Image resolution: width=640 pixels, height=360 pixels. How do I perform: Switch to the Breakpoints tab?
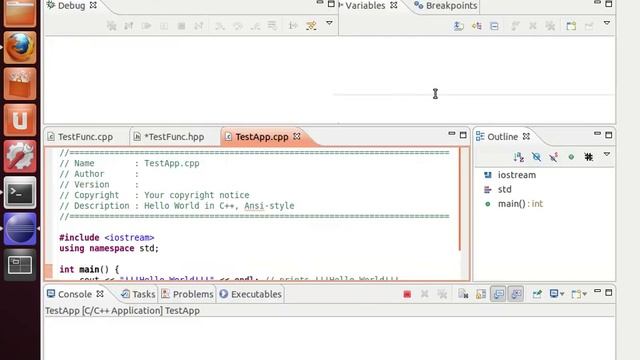click(x=445, y=6)
